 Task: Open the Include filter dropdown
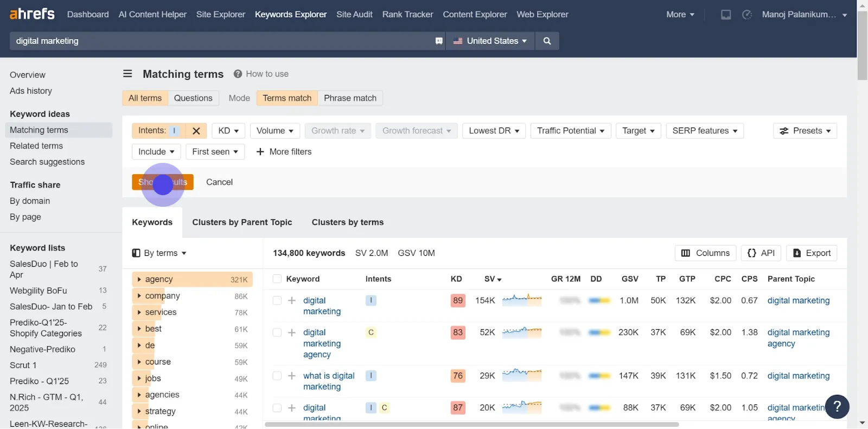click(156, 152)
